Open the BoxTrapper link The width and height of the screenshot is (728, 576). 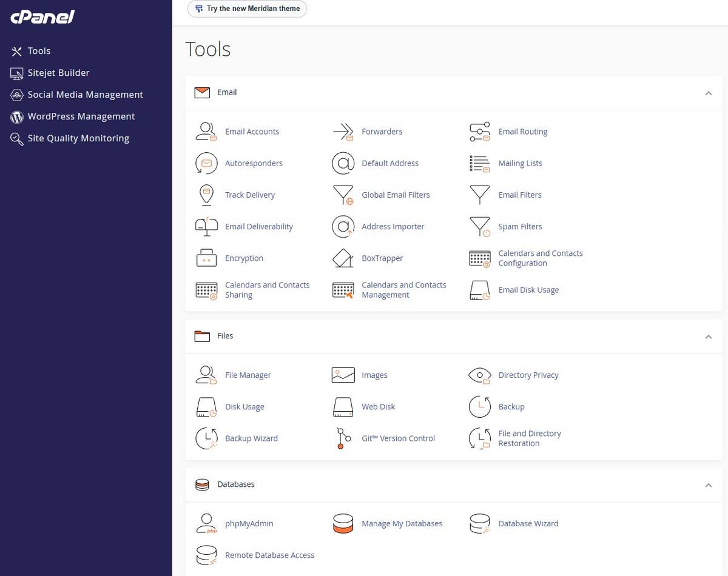382,258
